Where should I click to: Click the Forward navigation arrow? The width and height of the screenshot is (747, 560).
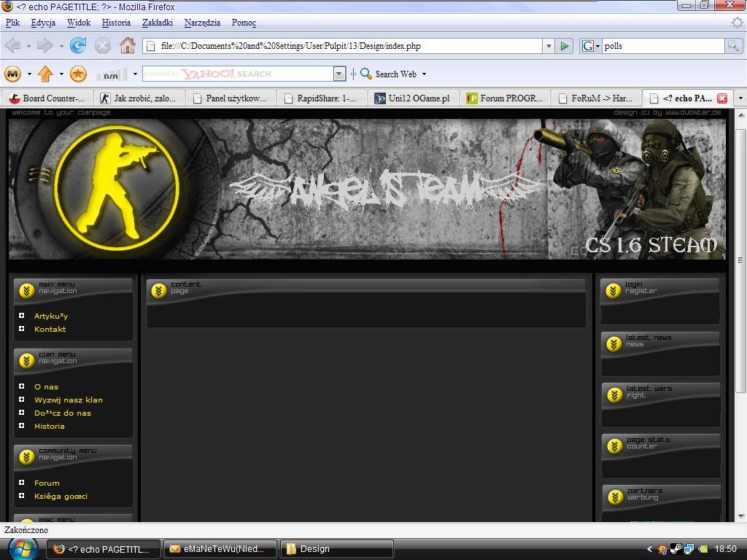(x=45, y=46)
